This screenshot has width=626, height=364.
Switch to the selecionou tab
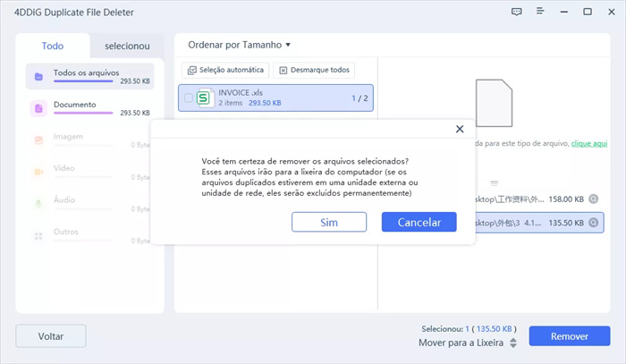click(x=127, y=46)
